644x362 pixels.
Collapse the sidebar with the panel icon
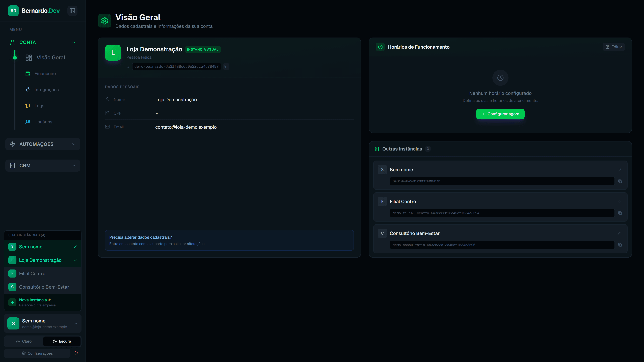[x=72, y=11]
